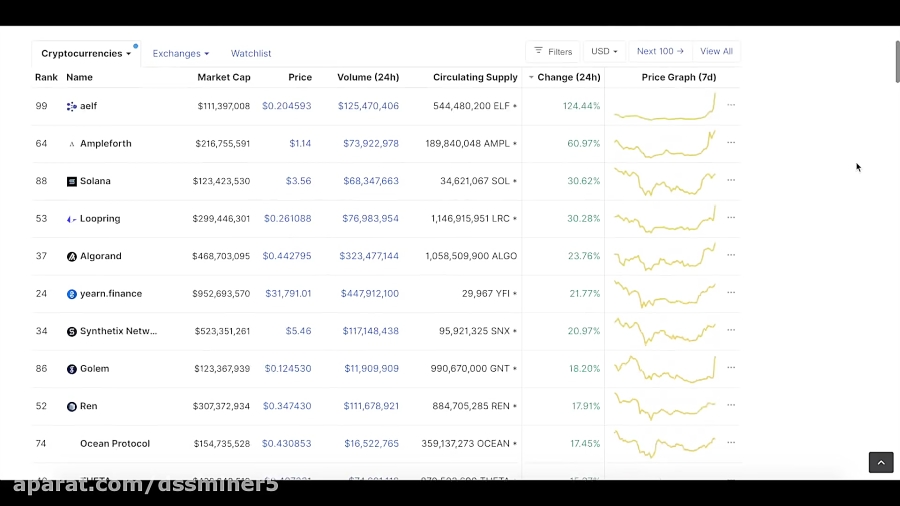The width and height of the screenshot is (900, 506).
Task: Open more options for Algorand row
Action: coord(731,255)
